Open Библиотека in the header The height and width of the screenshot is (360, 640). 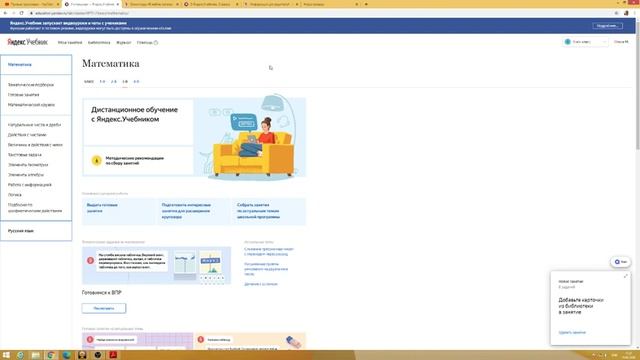[99, 42]
